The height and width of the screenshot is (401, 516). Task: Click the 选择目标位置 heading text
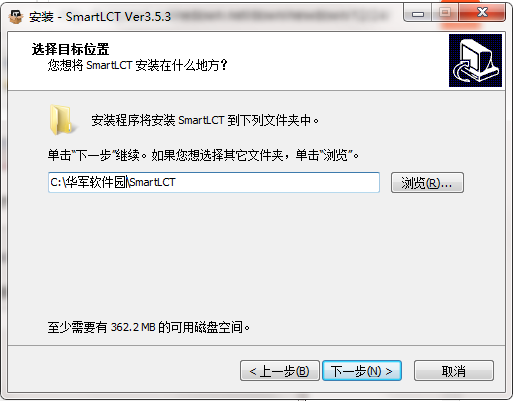70,49
